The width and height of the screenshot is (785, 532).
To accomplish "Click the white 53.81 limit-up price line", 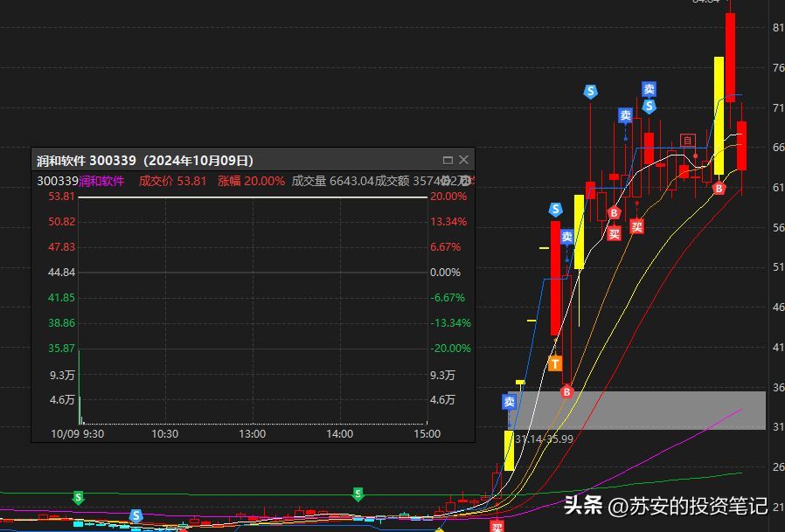I will [x=254, y=197].
